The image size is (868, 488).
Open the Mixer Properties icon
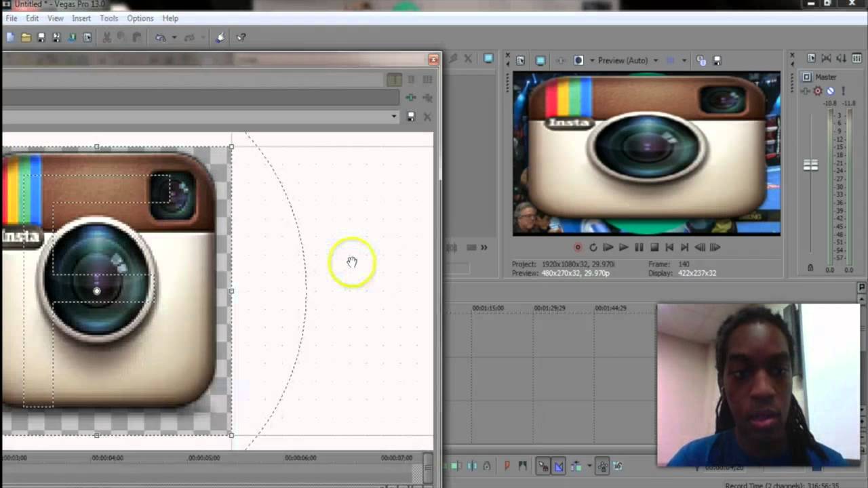[811, 59]
